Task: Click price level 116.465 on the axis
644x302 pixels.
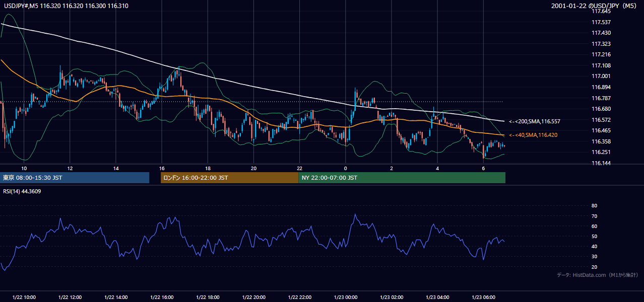Action: tap(601, 130)
